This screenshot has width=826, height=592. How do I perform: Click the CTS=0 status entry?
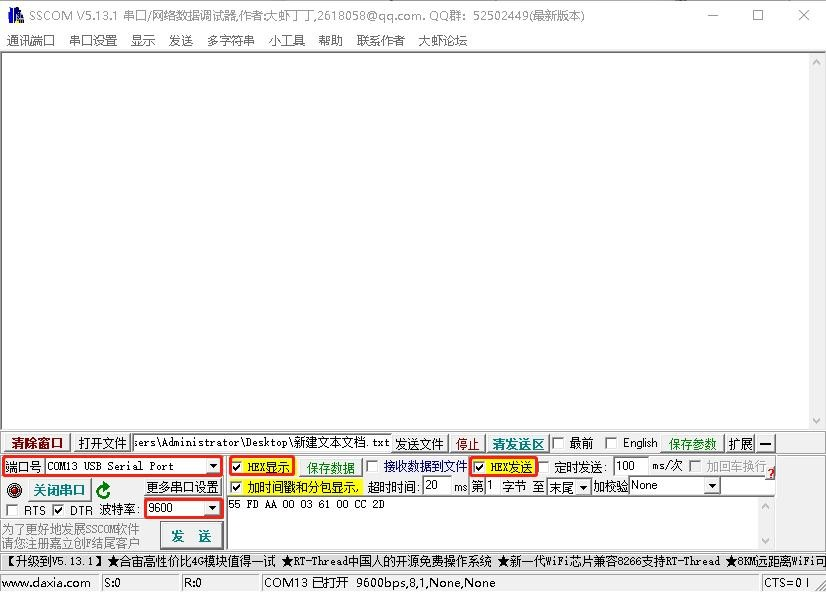pos(786,583)
